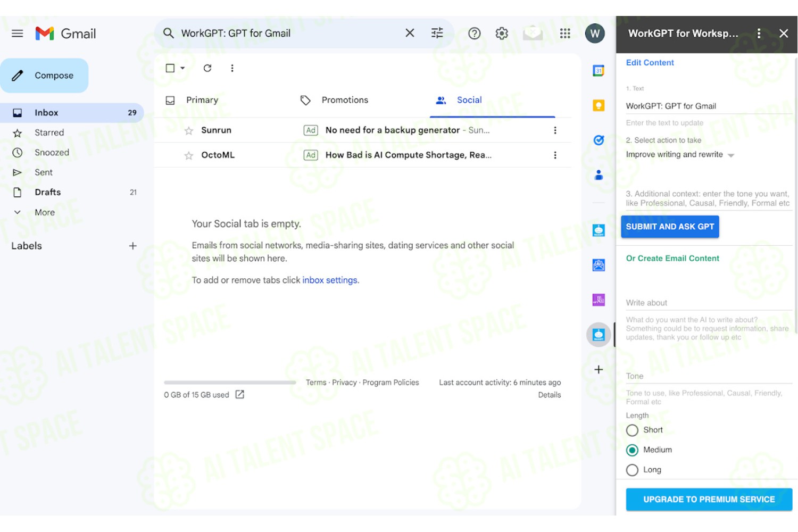Click the Edit Content heading
This screenshot has width=798, height=532.
coord(650,63)
